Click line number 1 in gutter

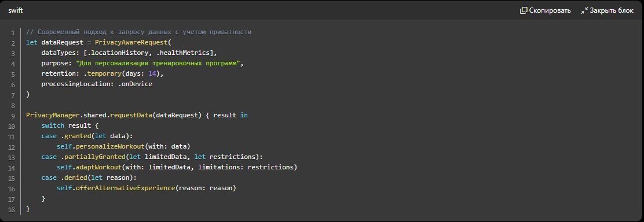pos(13,32)
